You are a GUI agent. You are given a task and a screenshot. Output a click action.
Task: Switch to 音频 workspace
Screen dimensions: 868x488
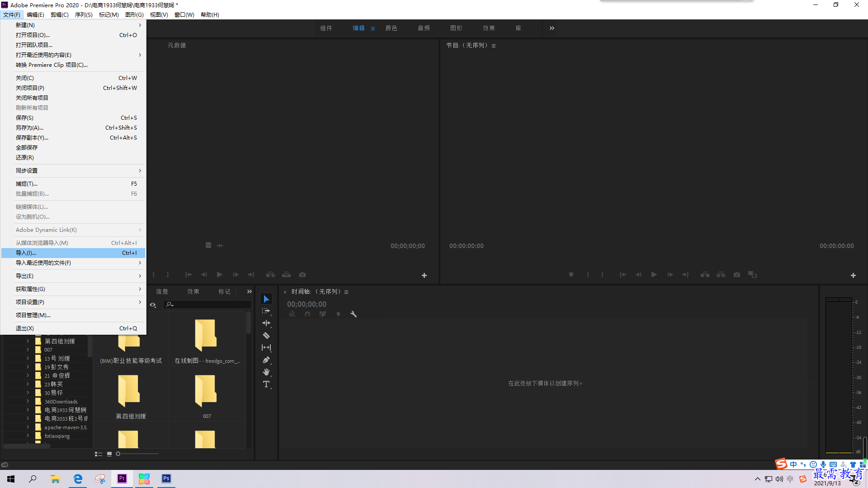pos(424,28)
